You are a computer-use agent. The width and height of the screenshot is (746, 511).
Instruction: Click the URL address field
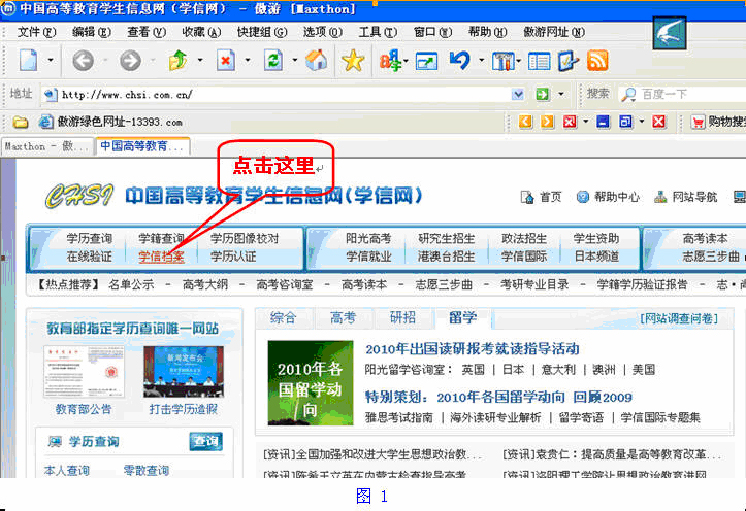click(283, 94)
